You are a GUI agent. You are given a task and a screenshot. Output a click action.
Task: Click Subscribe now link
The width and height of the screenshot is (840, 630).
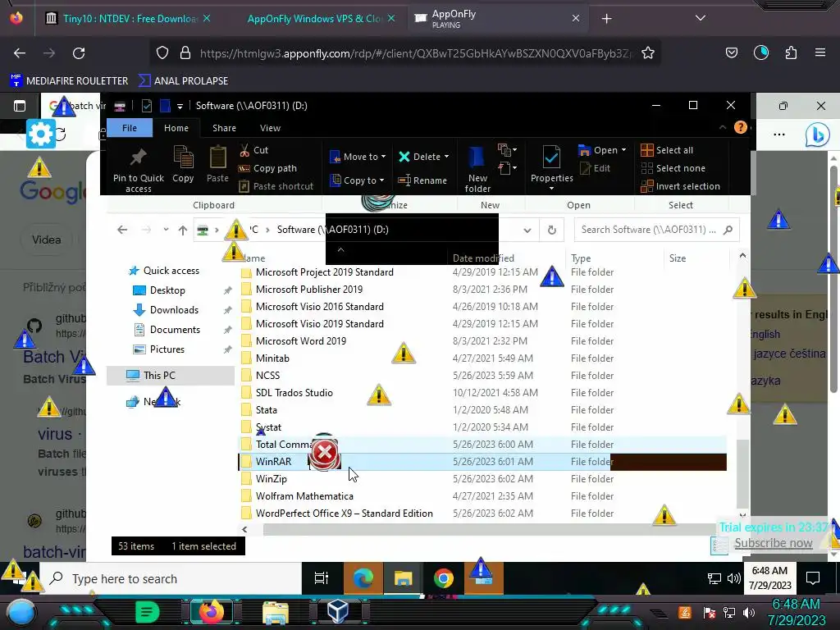(773, 543)
